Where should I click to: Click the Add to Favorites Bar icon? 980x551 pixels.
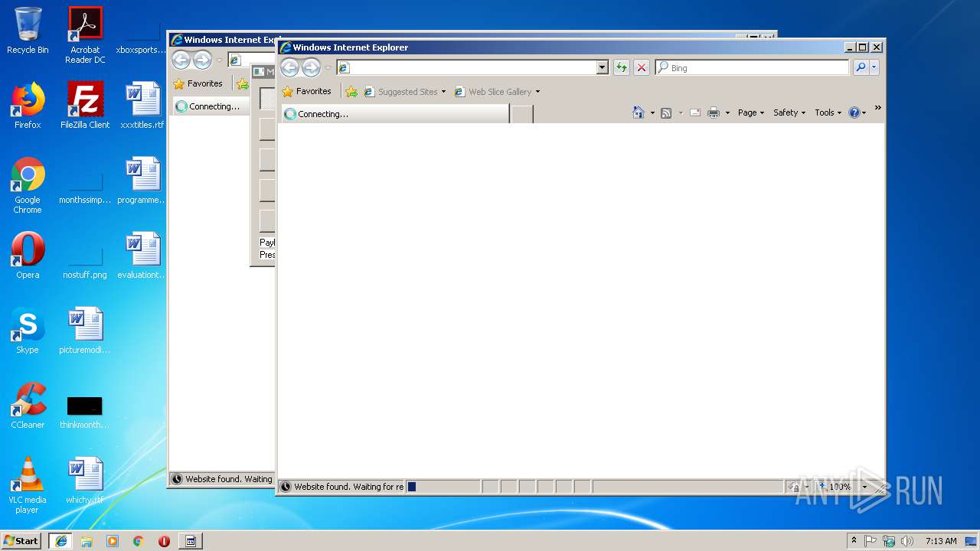pyautogui.click(x=351, y=91)
